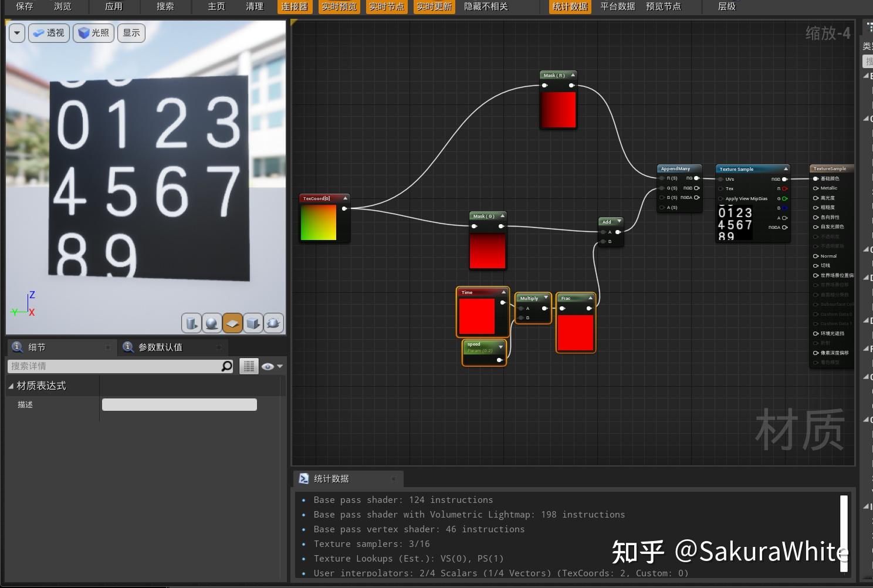The image size is (873, 588).
Task: Select the sphere preview mesh icon
Action: pyautogui.click(x=212, y=323)
